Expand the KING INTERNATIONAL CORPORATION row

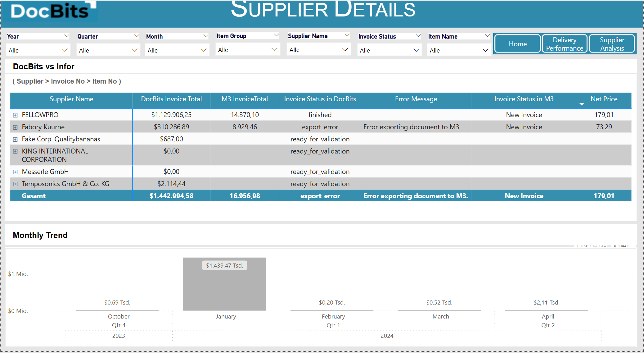(x=15, y=151)
